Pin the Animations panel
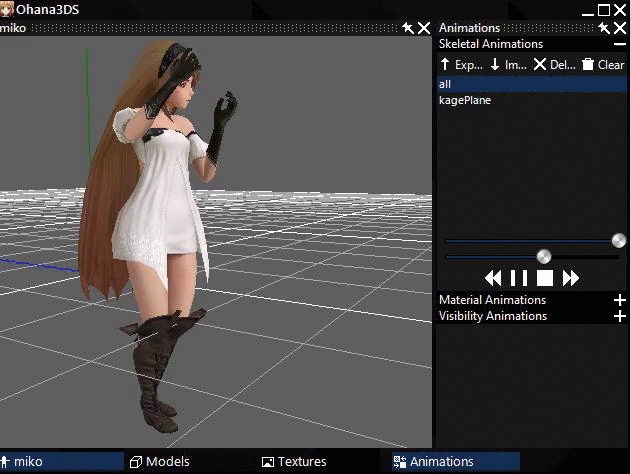The width and height of the screenshot is (630, 474). [x=604, y=28]
